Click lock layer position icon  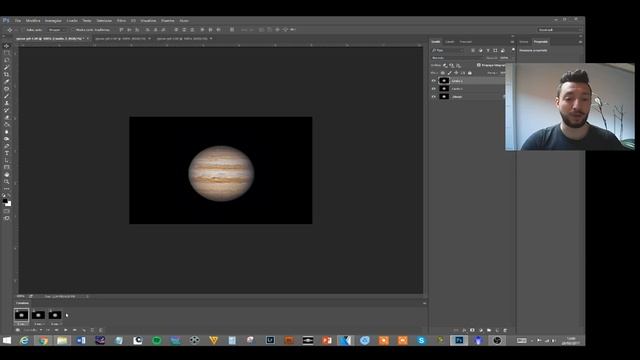(456, 73)
